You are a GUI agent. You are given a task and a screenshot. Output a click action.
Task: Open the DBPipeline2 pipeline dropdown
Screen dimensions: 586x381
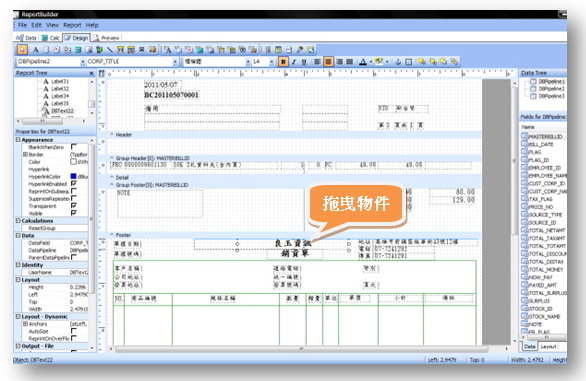click(x=83, y=62)
